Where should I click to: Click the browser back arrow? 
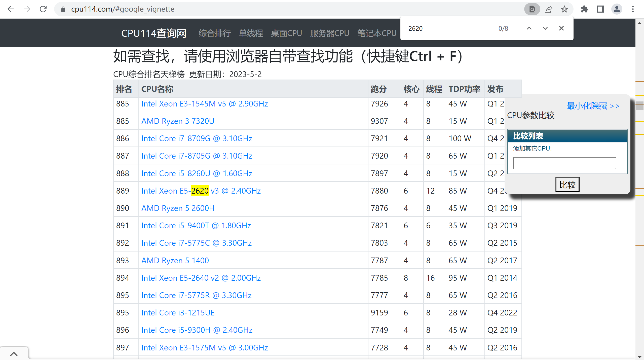pyautogui.click(x=11, y=9)
